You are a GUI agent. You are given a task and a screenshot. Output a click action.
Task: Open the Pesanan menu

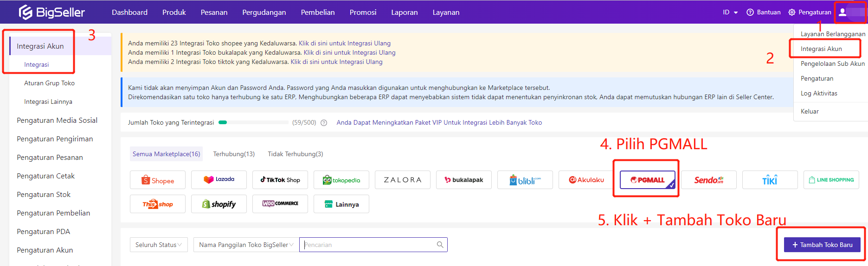[214, 13]
